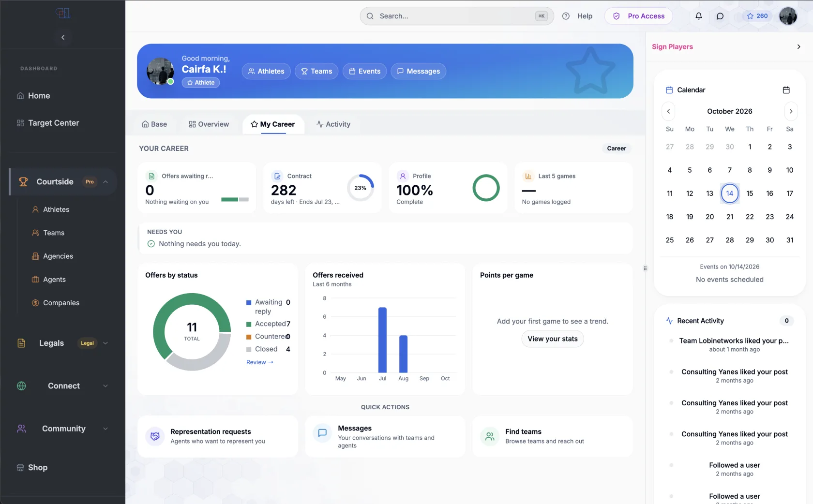813x504 pixels.
Task: Click the Help question mark icon
Action: pyautogui.click(x=566, y=16)
